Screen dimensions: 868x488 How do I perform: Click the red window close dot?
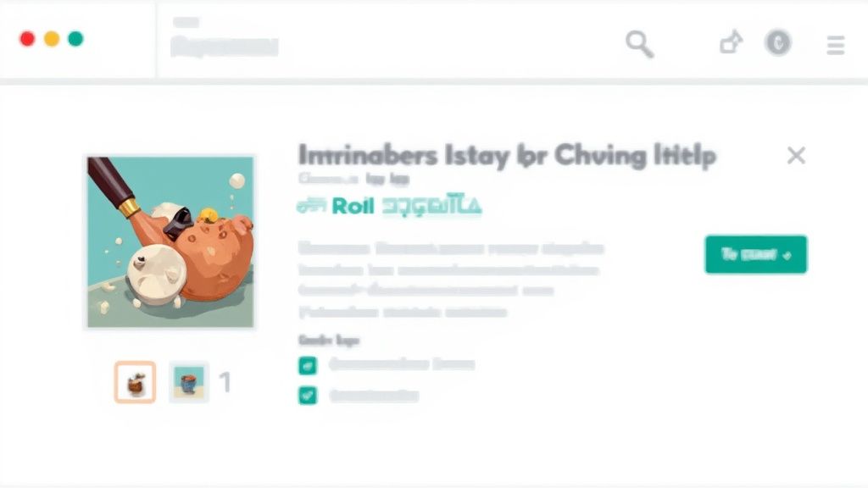tap(27, 39)
